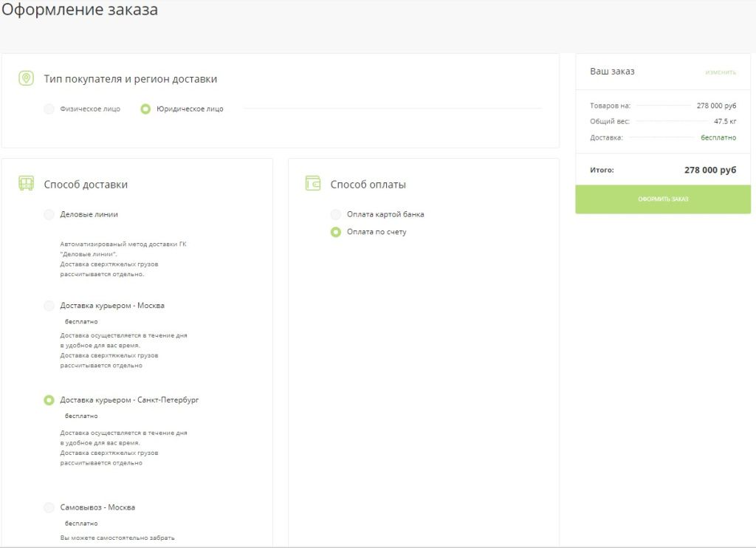Select Оплата картой банка payment method
The width and height of the screenshot is (756, 548).
(x=336, y=214)
